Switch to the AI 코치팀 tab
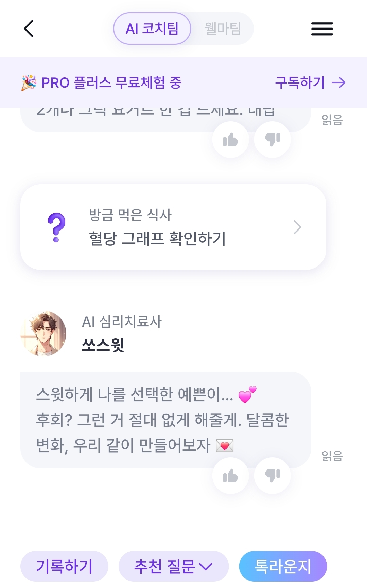The height and width of the screenshot is (588, 367). [x=152, y=29]
